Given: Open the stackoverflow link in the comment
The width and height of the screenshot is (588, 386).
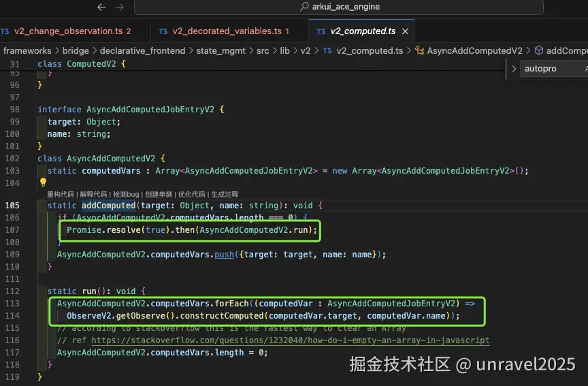Looking at the screenshot, I should pyautogui.click(x=290, y=340).
